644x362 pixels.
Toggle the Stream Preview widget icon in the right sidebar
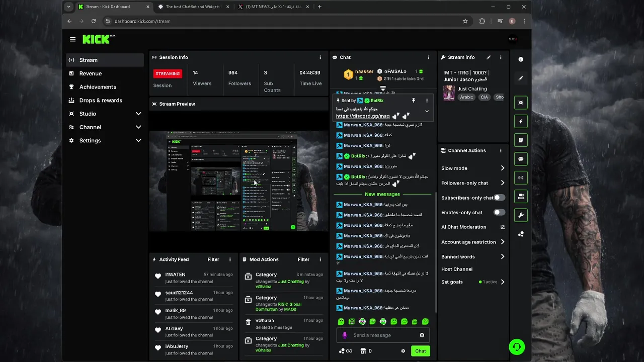click(x=521, y=103)
